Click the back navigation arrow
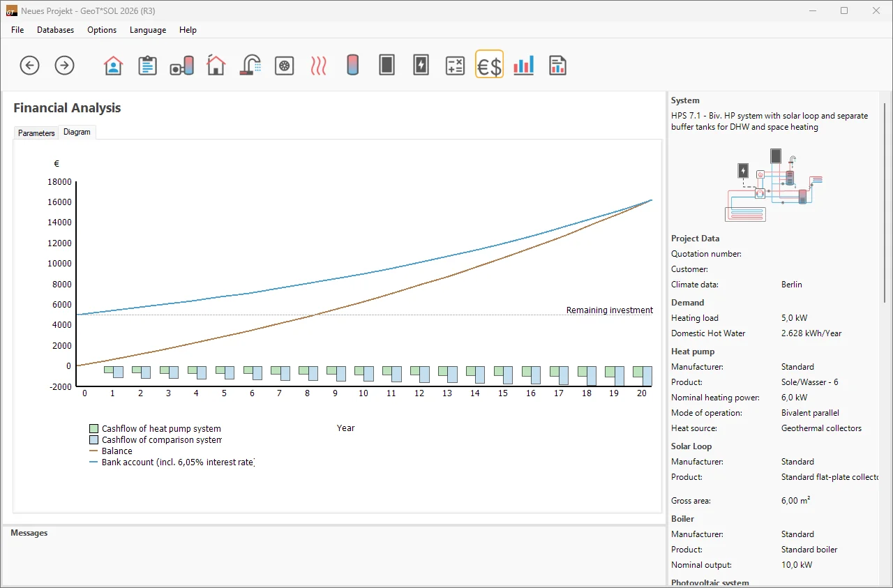 coord(29,66)
